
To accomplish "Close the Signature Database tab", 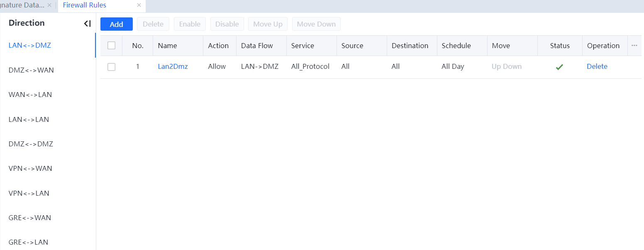I will click(49, 5).
